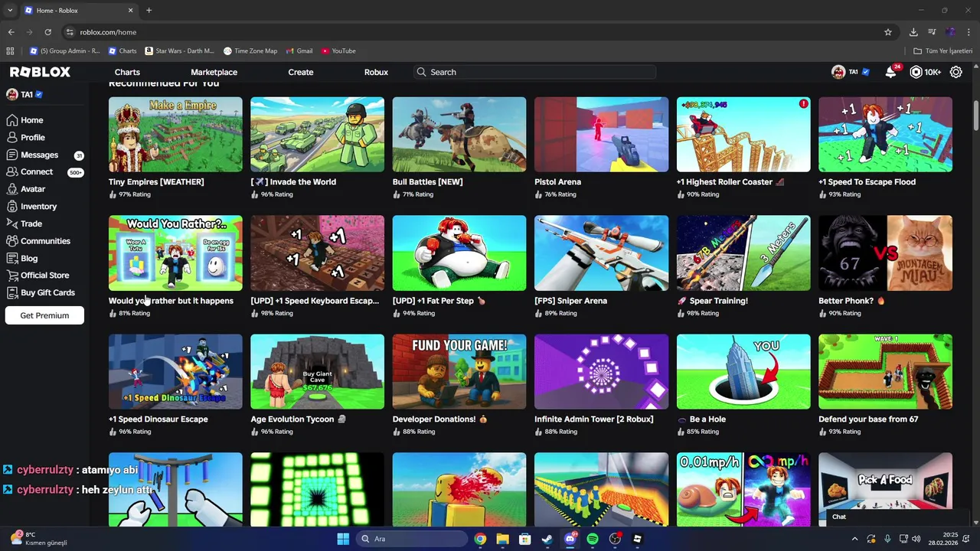Click the Get Premium button
The height and width of the screenshot is (551, 980).
pyautogui.click(x=44, y=315)
